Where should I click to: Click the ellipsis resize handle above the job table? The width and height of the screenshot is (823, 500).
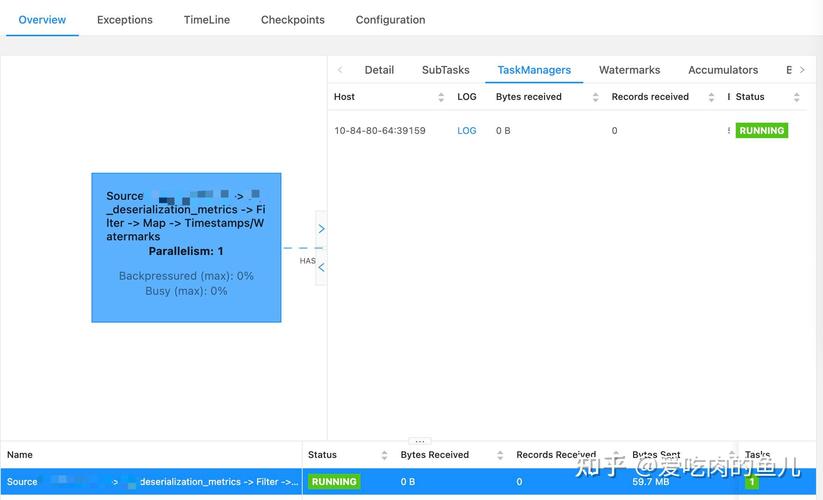[x=420, y=441]
